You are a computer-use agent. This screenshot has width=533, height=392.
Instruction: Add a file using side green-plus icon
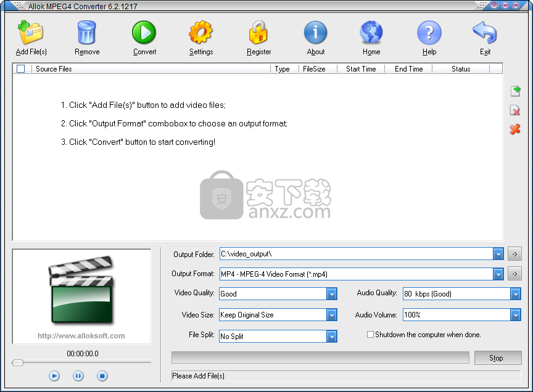(x=515, y=91)
